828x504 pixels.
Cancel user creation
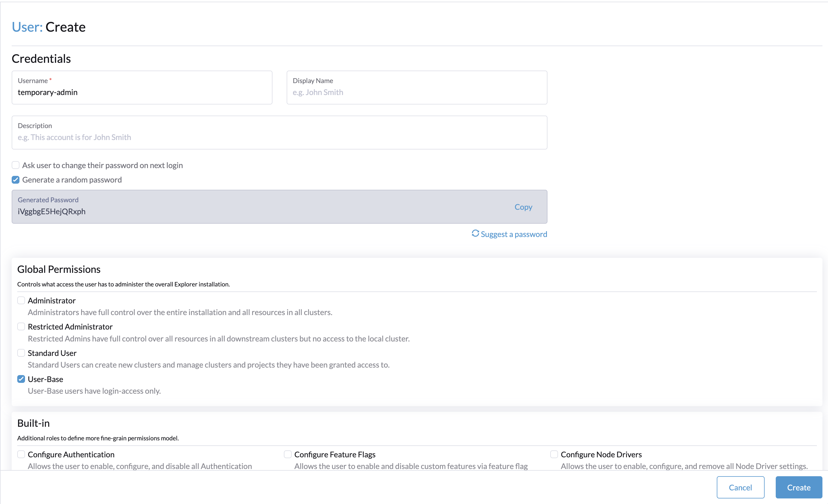coord(740,487)
